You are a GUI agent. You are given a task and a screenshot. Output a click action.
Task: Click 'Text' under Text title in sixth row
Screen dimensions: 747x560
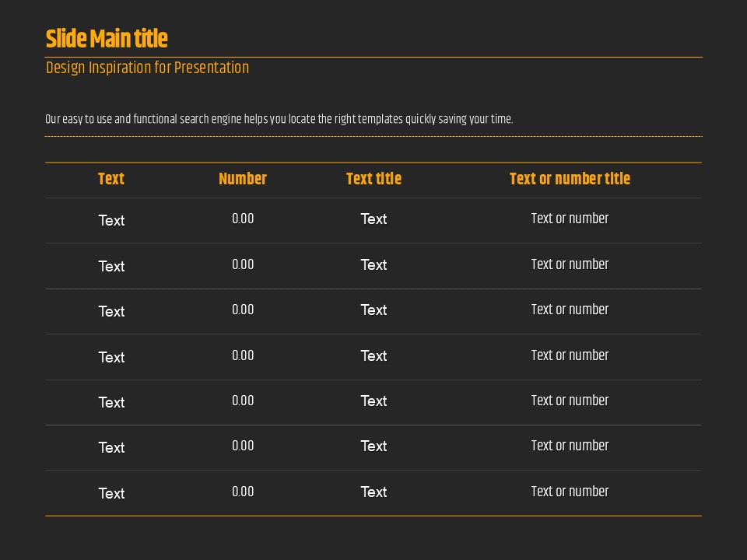(373, 446)
